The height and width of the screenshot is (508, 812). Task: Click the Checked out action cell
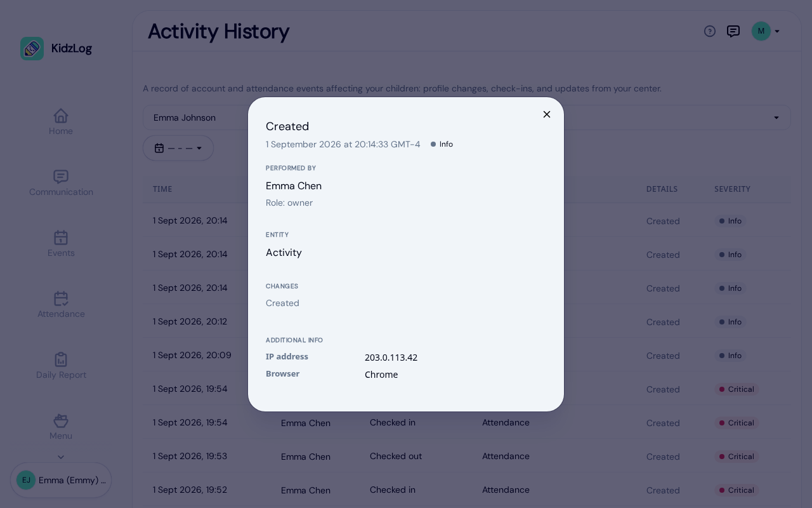point(396,457)
